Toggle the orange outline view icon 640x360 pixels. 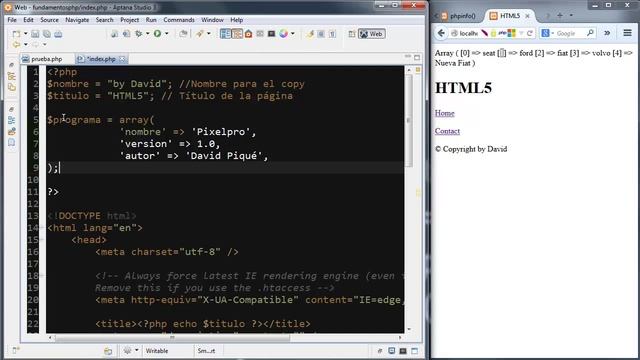pyautogui.click(x=237, y=34)
